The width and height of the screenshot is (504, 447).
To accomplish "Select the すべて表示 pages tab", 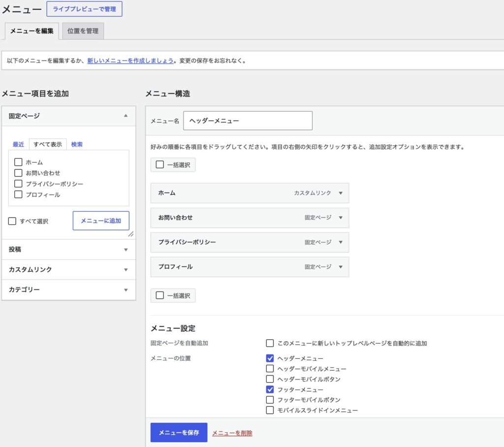I will [x=48, y=144].
